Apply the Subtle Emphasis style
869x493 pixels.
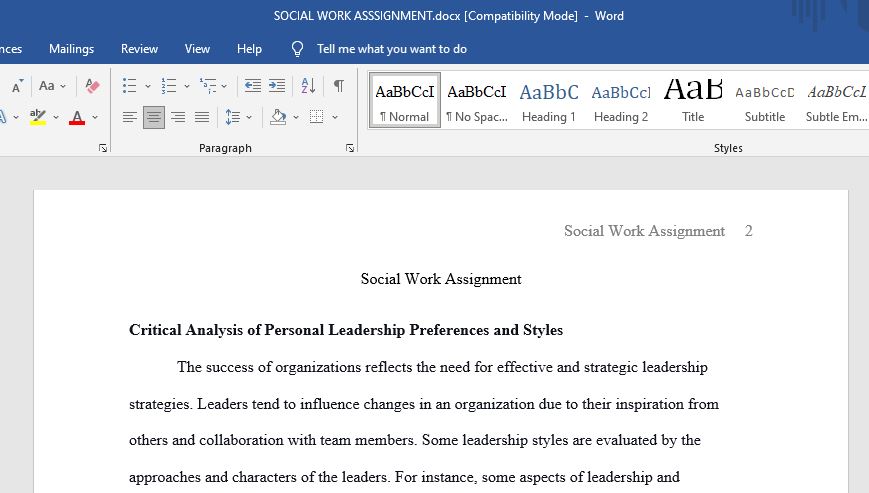836,100
